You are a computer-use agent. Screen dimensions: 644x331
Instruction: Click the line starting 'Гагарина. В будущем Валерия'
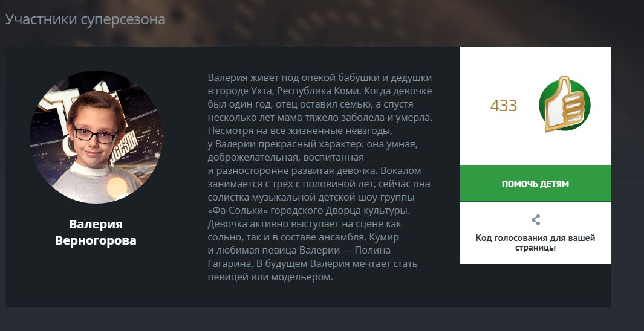pos(313,264)
